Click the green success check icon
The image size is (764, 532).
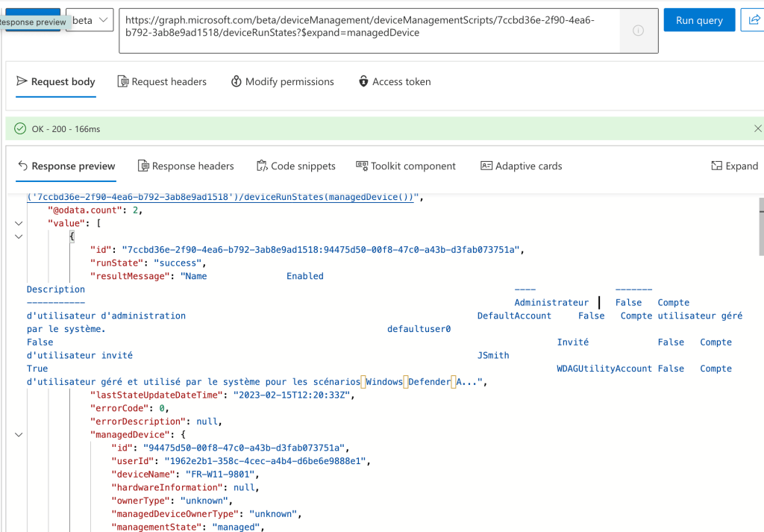pos(20,129)
